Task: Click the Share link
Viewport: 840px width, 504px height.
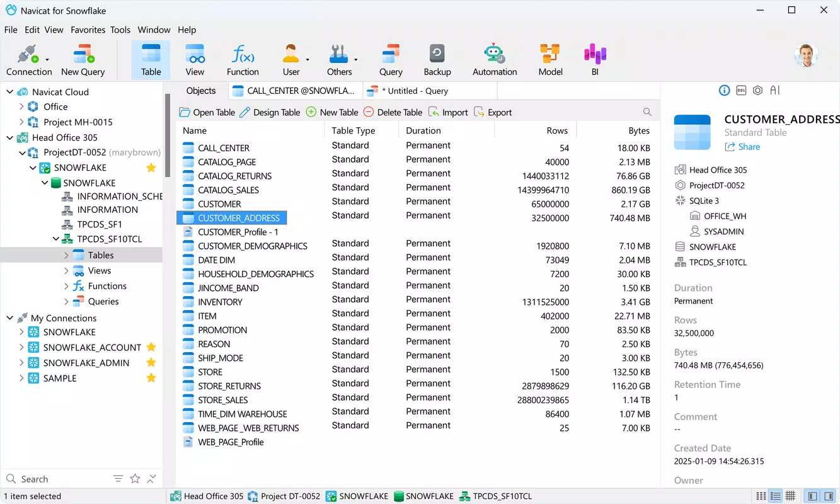Action: click(x=742, y=147)
